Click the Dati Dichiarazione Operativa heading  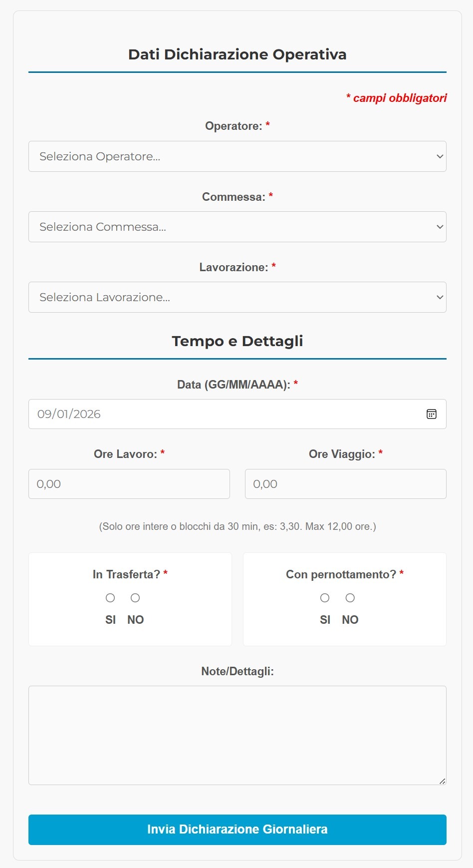pyautogui.click(x=237, y=54)
